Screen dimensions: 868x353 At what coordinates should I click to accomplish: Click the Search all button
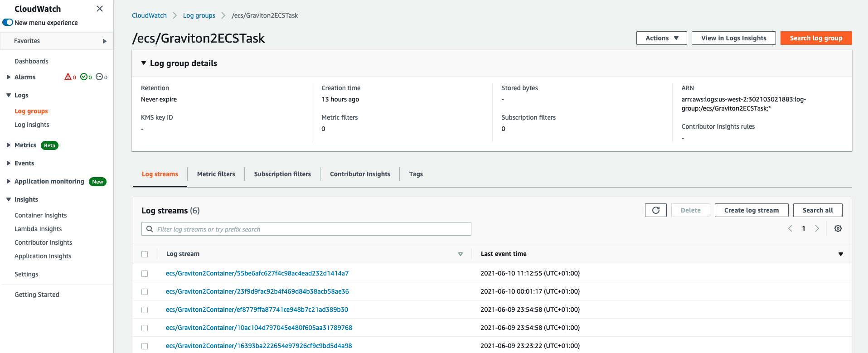tap(818, 210)
